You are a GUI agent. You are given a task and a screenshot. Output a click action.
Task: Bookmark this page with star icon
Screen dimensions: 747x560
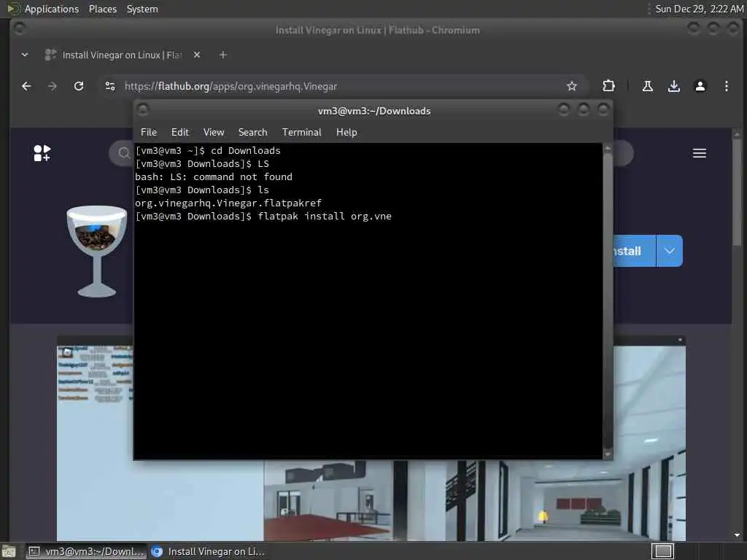pos(572,86)
